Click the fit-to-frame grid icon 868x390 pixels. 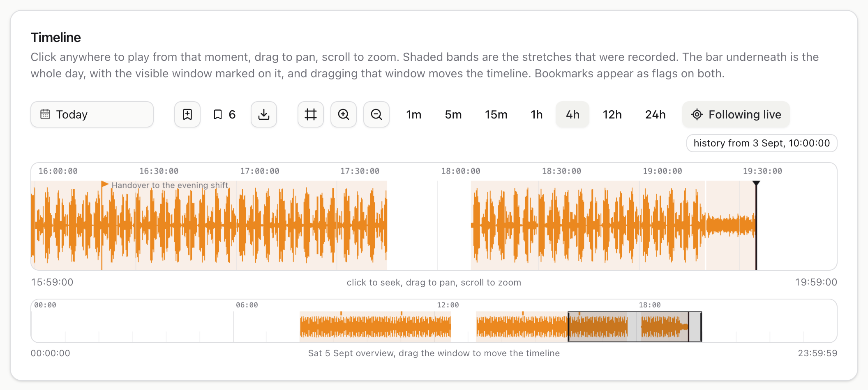pos(311,114)
